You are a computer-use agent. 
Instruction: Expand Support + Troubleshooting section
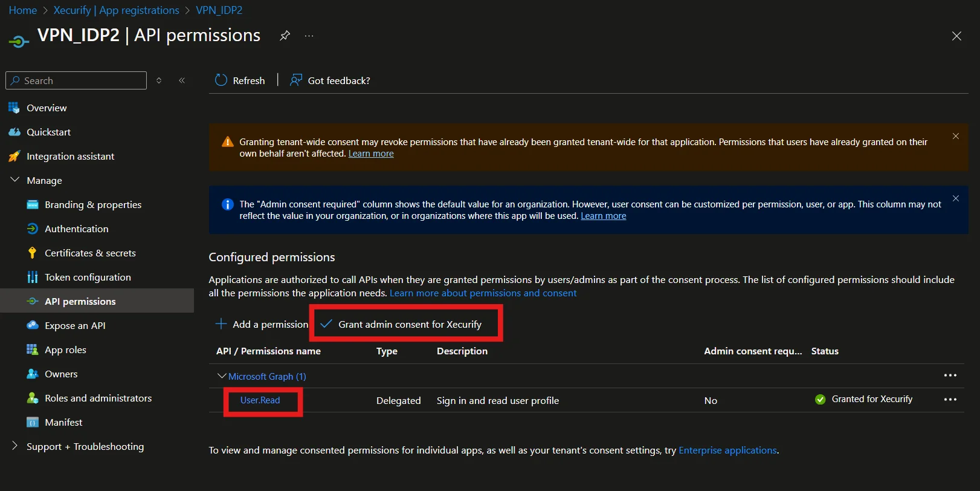(15, 446)
